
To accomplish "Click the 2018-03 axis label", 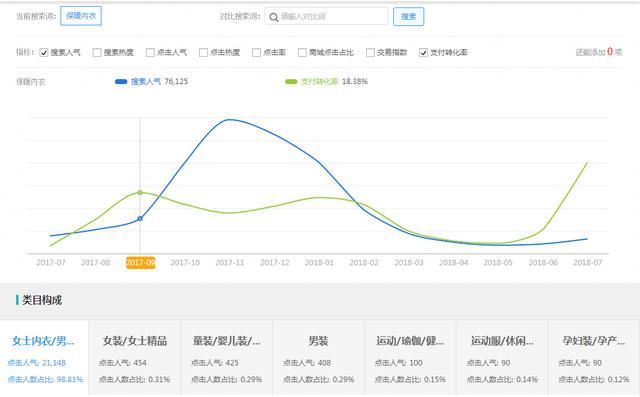I will coord(409,262).
